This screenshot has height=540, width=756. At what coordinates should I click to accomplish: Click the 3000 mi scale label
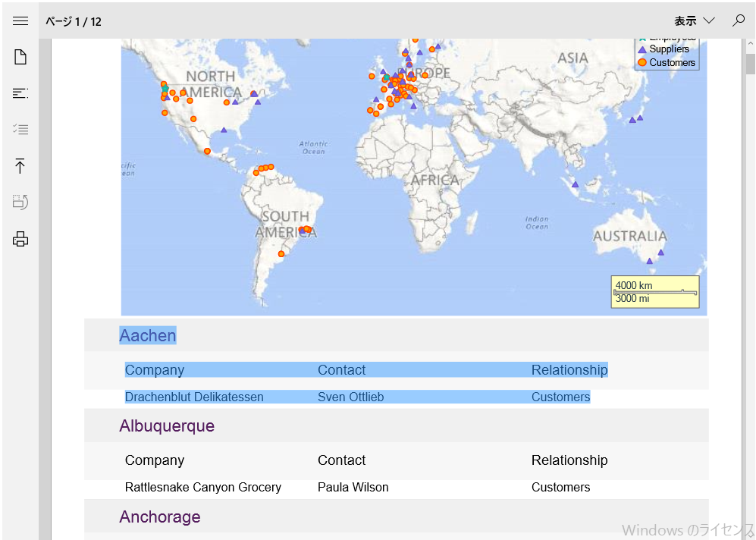click(632, 299)
